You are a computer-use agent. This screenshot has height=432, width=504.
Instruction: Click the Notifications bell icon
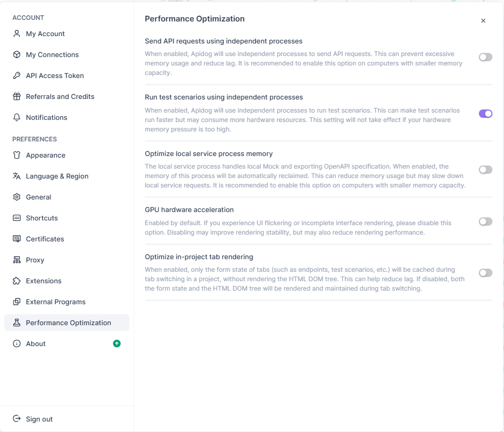point(17,117)
